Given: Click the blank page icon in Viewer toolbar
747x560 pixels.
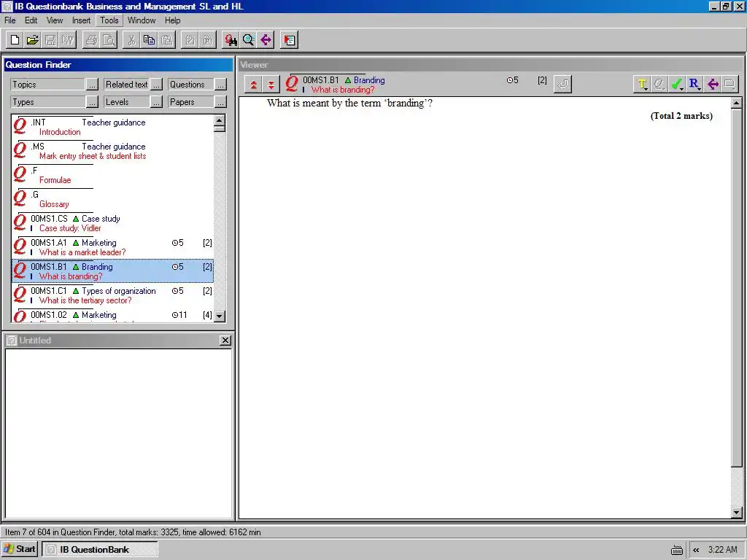Looking at the screenshot, I should click(729, 85).
